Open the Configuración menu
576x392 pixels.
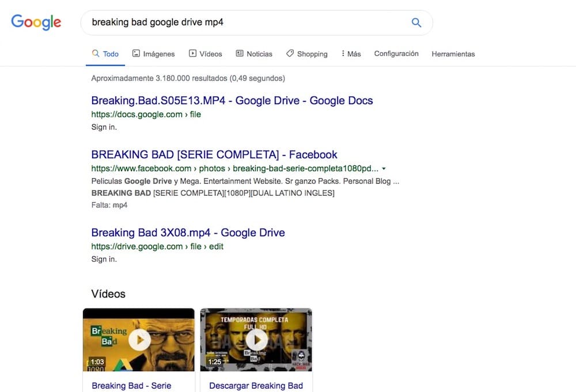(x=396, y=54)
